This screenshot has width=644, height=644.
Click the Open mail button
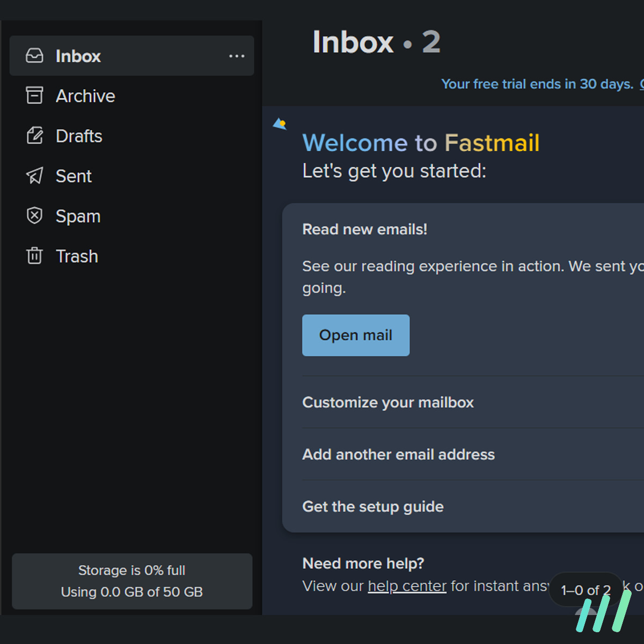(x=356, y=335)
